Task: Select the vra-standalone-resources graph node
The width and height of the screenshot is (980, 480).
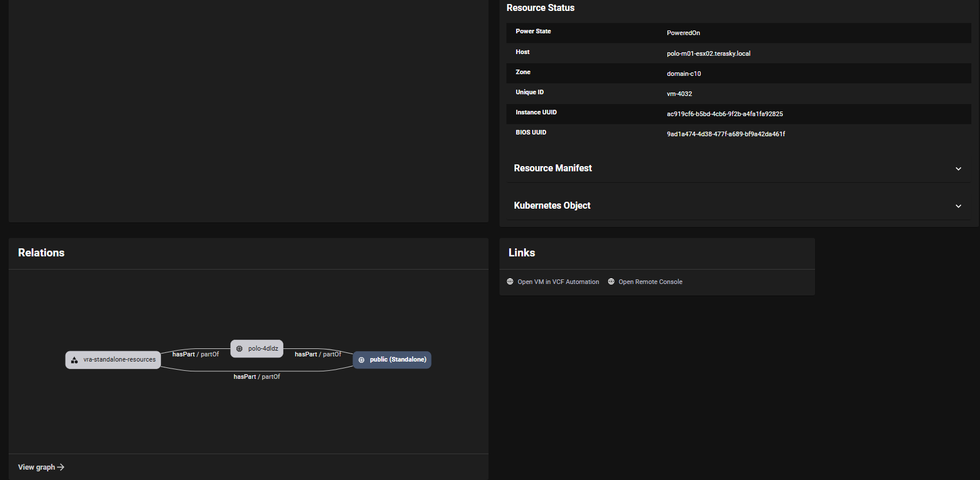Action: pyautogui.click(x=113, y=360)
